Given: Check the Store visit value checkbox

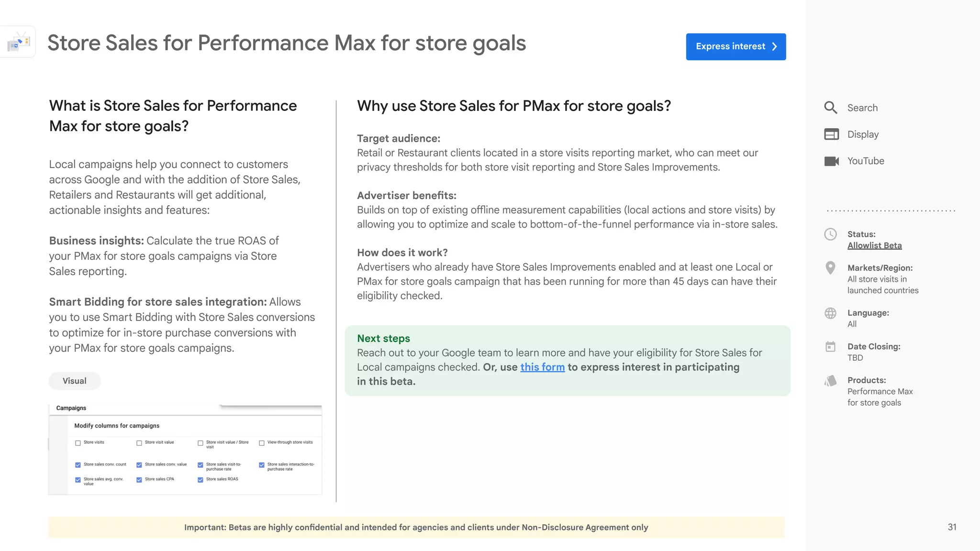Looking at the screenshot, I should click(x=139, y=443).
